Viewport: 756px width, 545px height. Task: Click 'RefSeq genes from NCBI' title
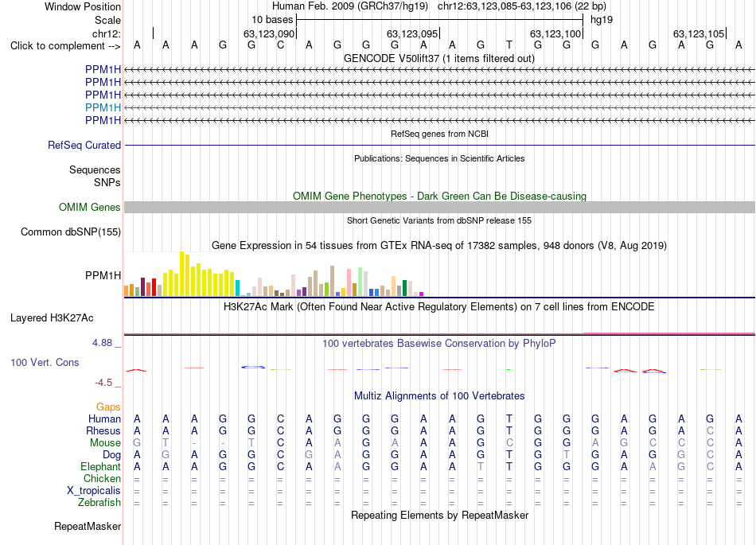click(x=439, y=134)
